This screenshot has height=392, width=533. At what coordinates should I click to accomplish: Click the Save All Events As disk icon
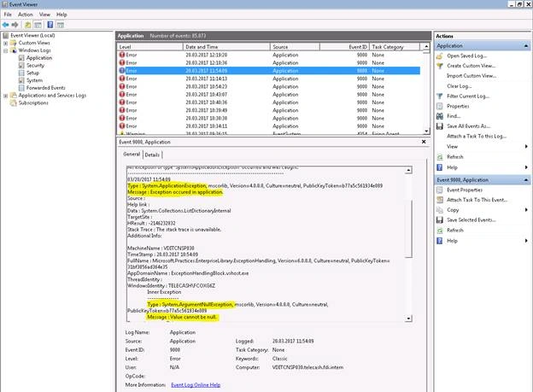(x=440, y=126)
